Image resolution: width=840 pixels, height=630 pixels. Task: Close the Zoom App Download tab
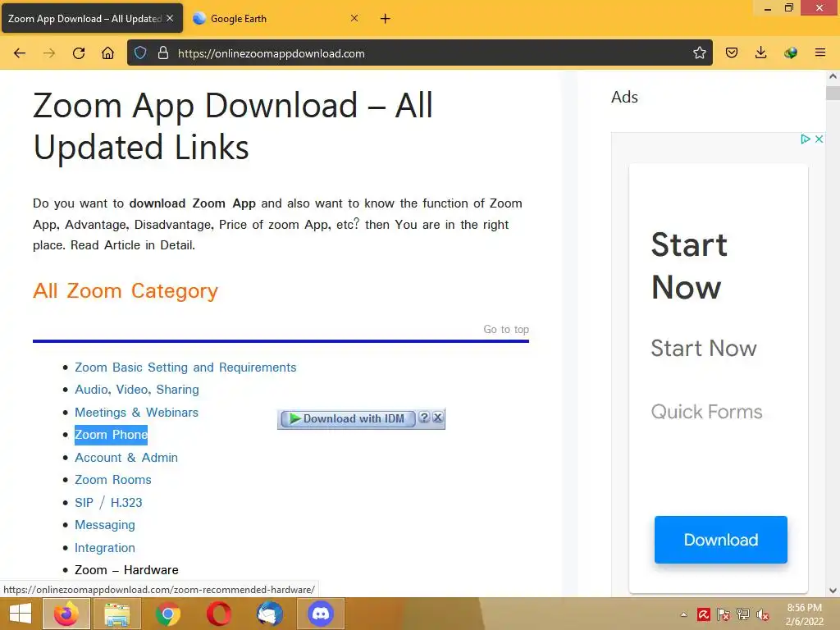(x=170, y=18)
